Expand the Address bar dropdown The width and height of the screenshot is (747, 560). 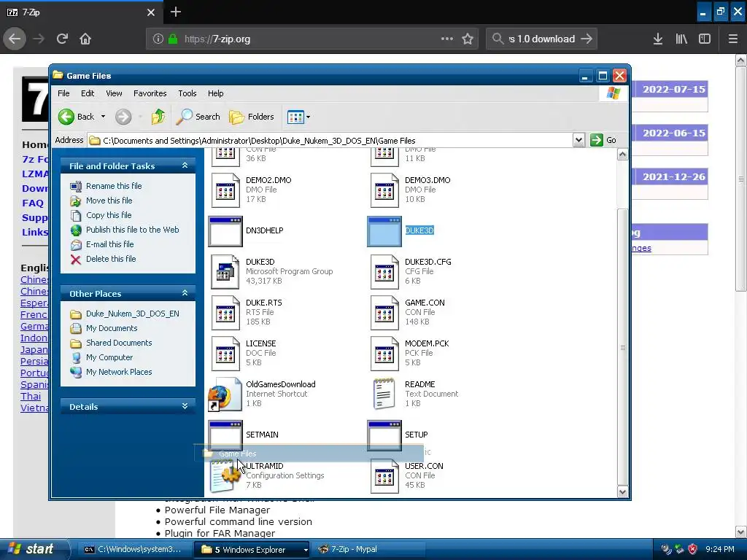[x=578, y=140]
